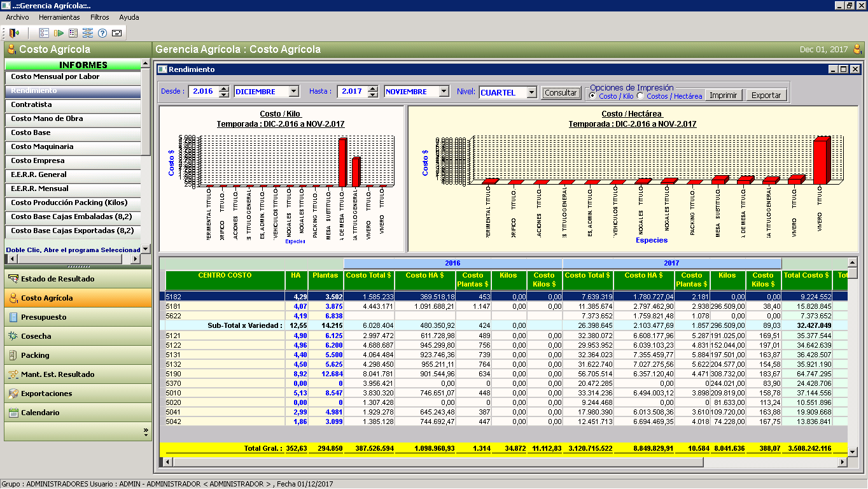Click the user icon beside date Dec 01, 2017
The width and height of the screenshot is (868, 489).
coord(857,49)
